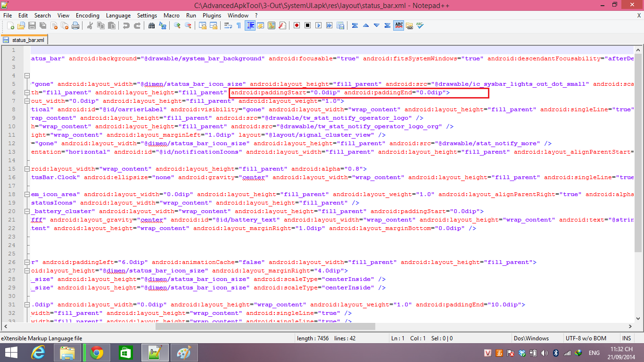The width and height of the screenshot is (644, 362).
Task: Save current recorded macro icon
Action: (340, 25)
